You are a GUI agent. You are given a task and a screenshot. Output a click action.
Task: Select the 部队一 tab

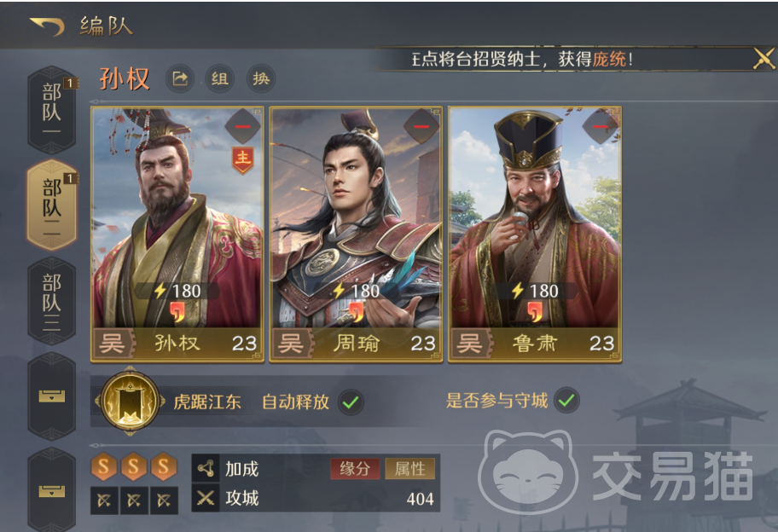click(51, 110)
